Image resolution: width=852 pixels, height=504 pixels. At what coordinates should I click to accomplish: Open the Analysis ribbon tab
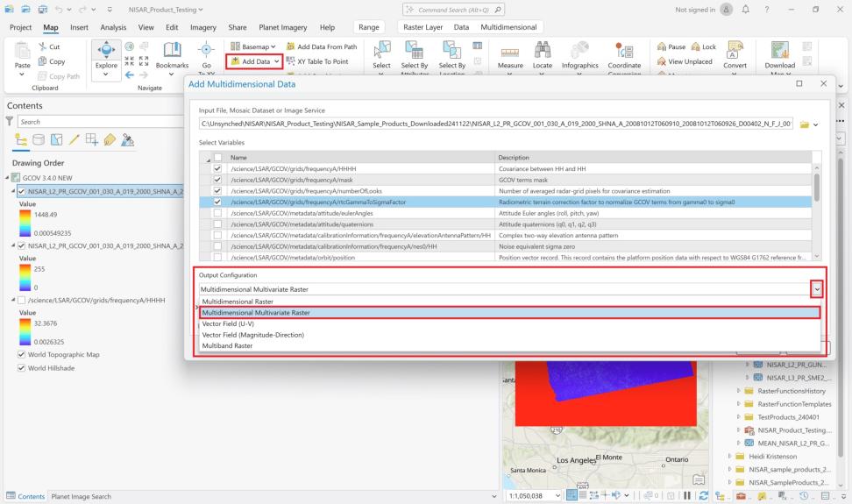pos(113,27)
